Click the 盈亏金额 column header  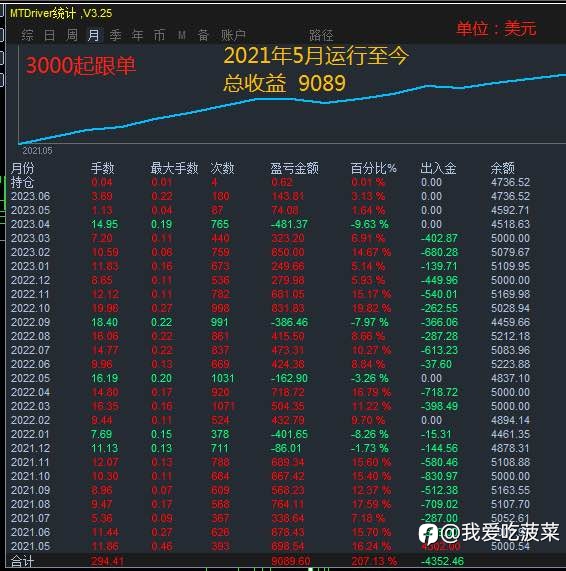point(294,168)
